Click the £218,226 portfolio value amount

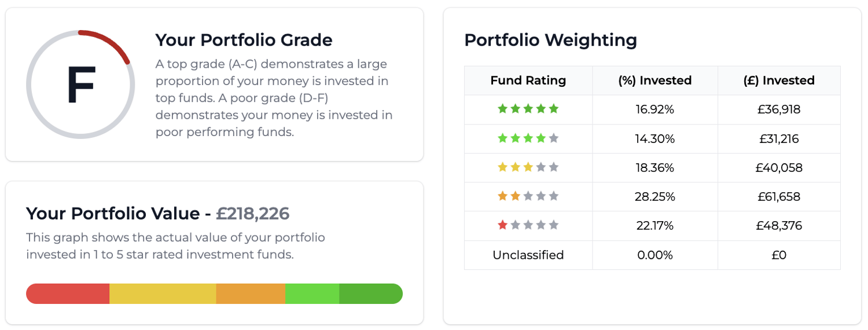click(x=252, y=214)
